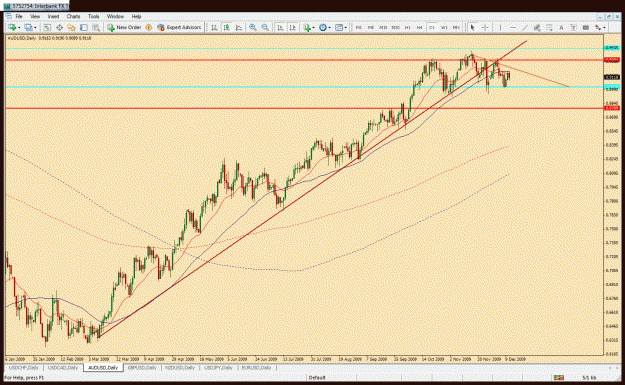Screen dimensions: 625x385
Task: Expand the New Chart dropdown arrow
Action: click(x=19, y=28)
